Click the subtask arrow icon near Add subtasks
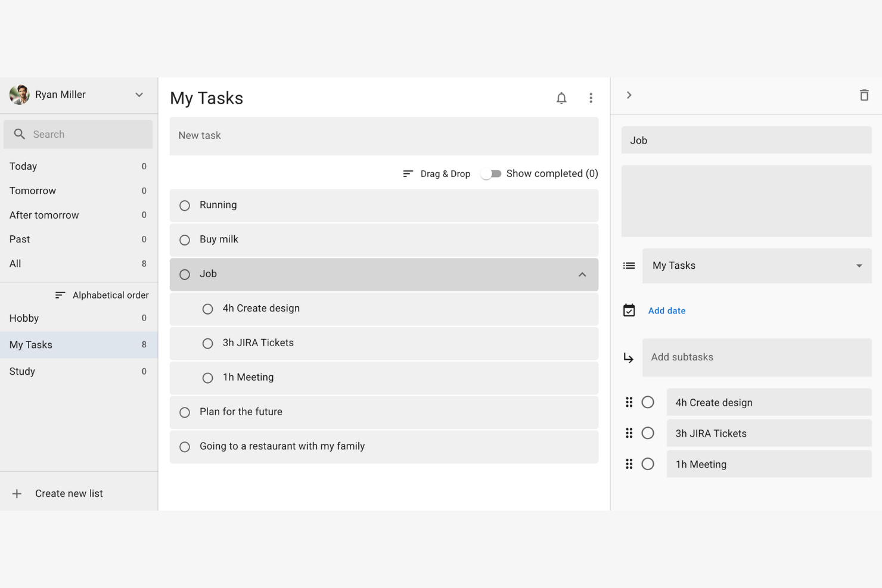This screenshot has height=588, width=882. [x=629, y=357]
